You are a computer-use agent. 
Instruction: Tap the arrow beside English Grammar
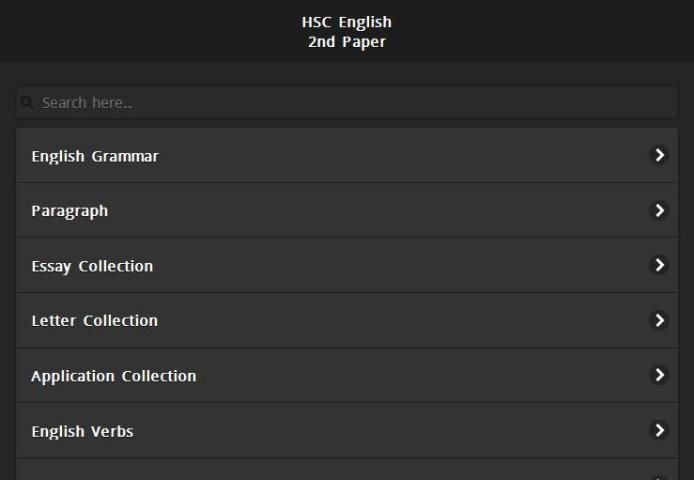tap(659, 155)
